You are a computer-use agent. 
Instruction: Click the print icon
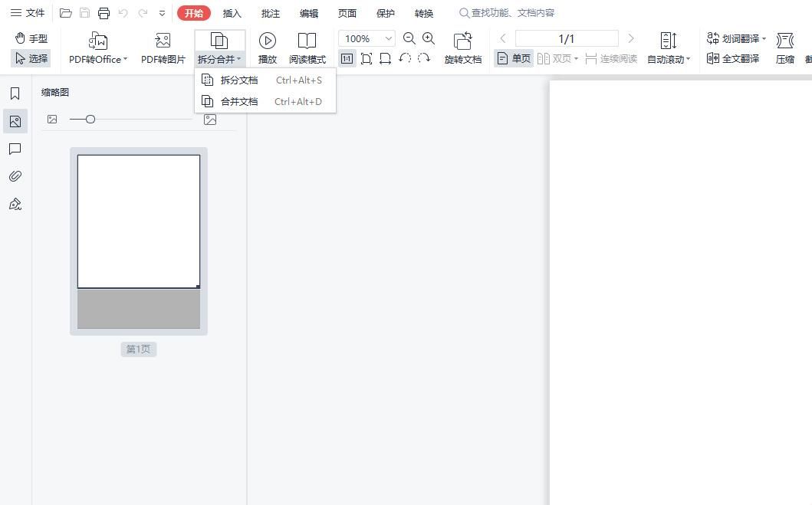click(104, 13)
